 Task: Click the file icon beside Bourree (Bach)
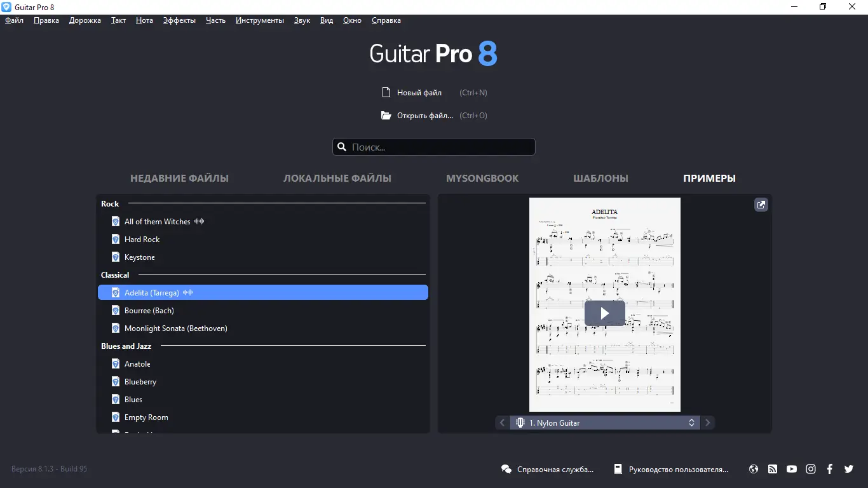pyautogui.click(x=116, y=311)
